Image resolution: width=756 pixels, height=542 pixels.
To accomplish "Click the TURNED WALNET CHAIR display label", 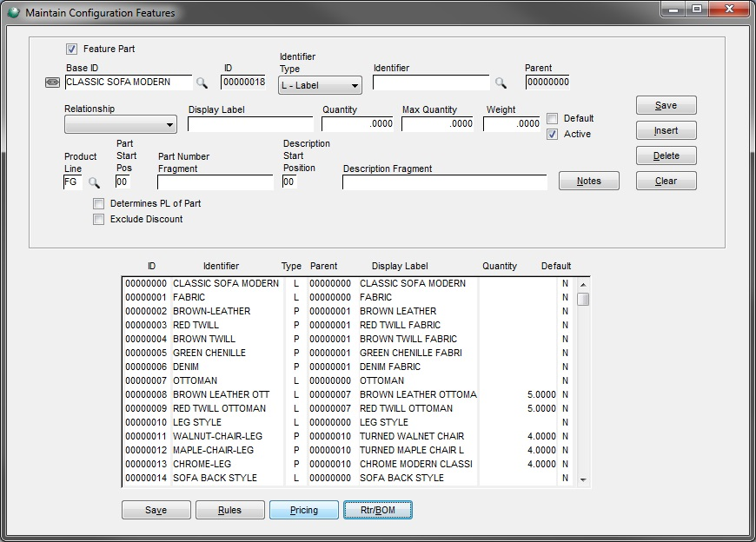I will [x=412, y=437].
